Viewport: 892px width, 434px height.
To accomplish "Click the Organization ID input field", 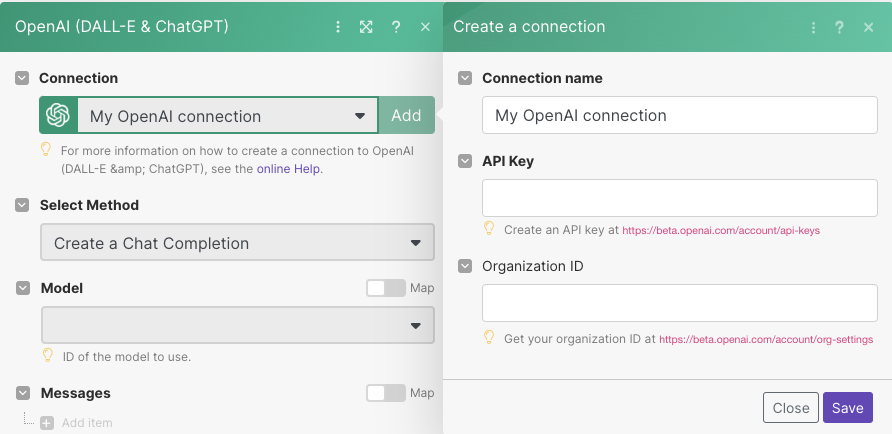I will click(680, 303).
